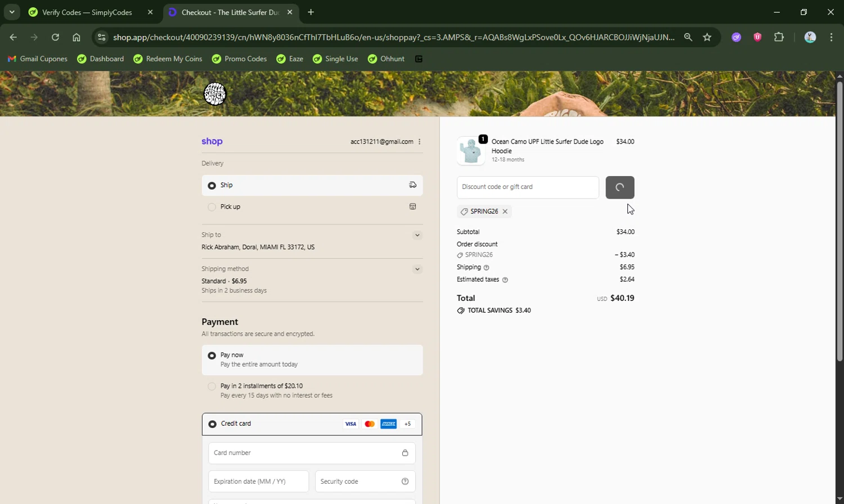Expand the Ship to address section

417,235
